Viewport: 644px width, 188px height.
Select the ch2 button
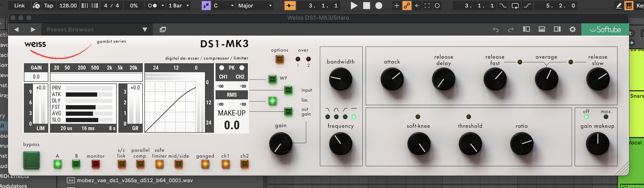point(244,164)
